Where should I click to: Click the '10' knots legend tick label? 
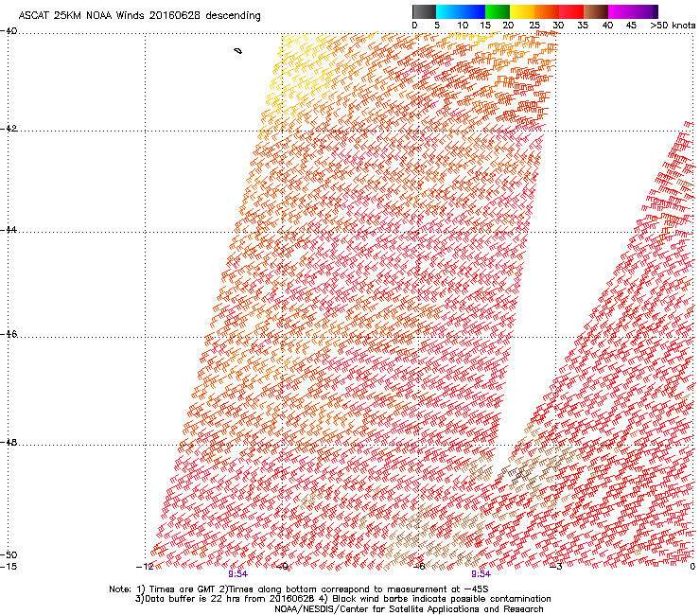click(463, 26)
